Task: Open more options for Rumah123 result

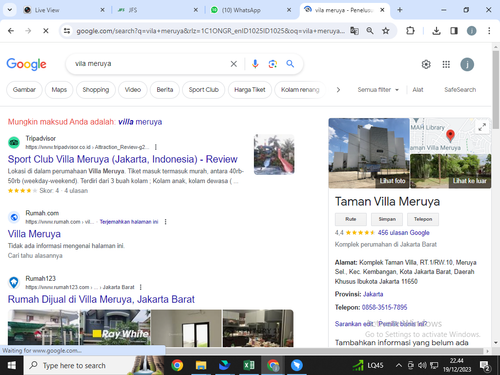Action: coord(141,287)
